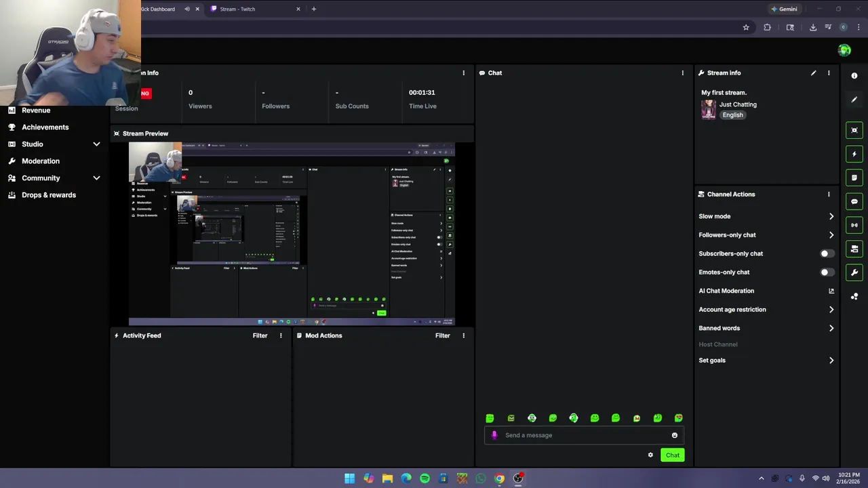The image size is (868, 488).
Task: Click the purple microphone icon in chat input
Action: coord(494,435)
